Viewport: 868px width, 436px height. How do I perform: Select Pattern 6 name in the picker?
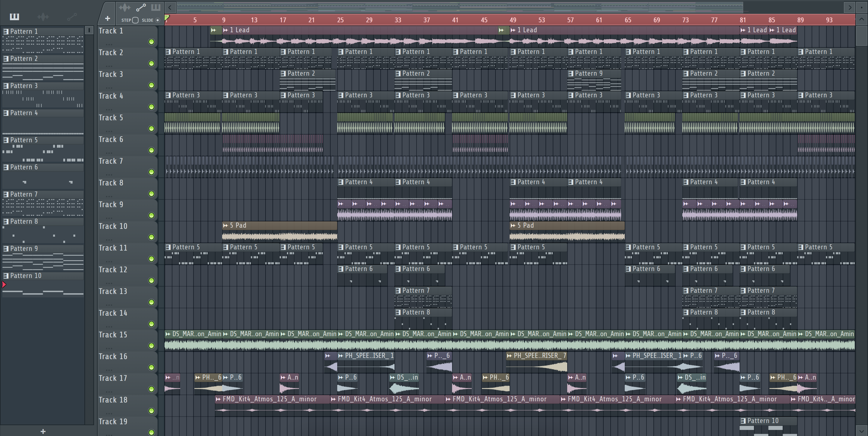click(24, 167)
